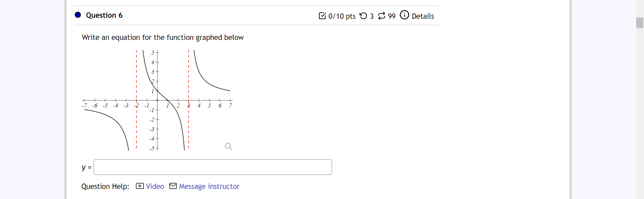
Task: Click the magnifying glass to enlarge the graph
Action: point(228,147)
